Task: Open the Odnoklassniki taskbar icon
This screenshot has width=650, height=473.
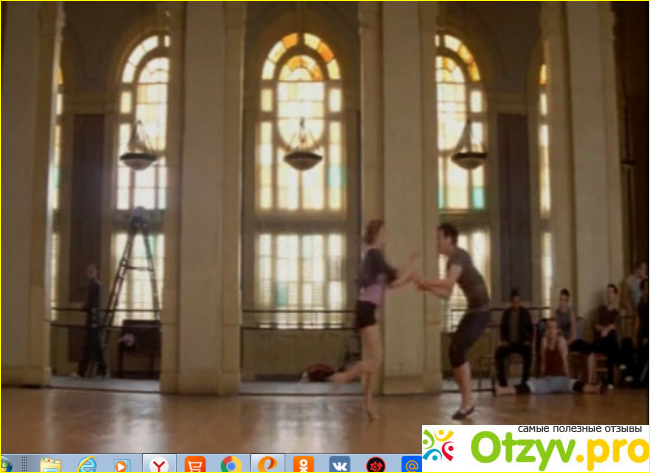Action: (303, 465)
